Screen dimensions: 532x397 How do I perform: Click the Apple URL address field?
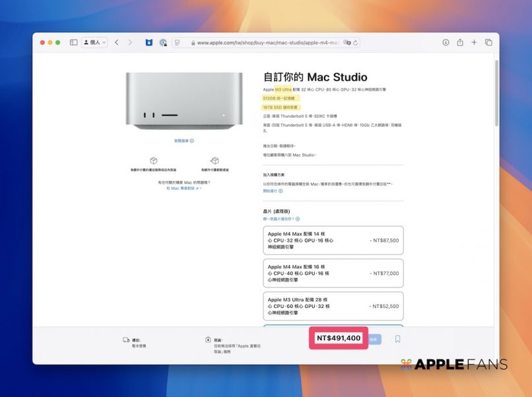pos(267,42)
